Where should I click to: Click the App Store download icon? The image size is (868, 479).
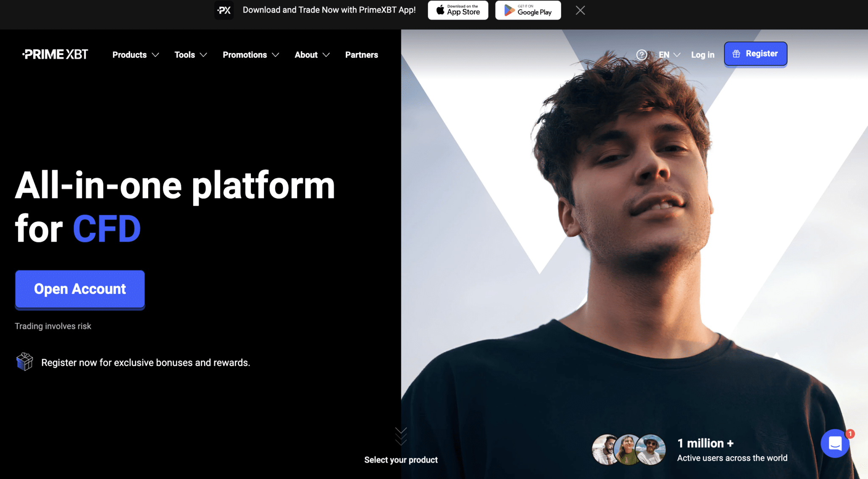(458, 10)
